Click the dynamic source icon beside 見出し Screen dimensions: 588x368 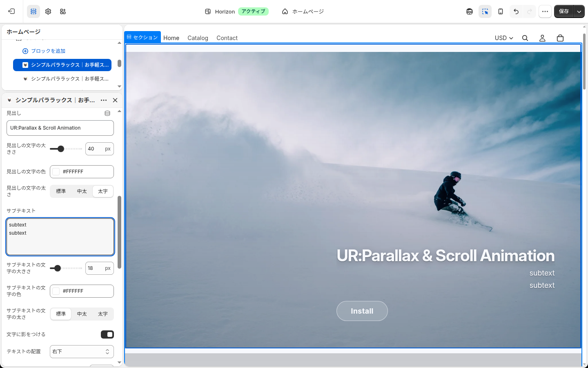click(x=107, y=113)
